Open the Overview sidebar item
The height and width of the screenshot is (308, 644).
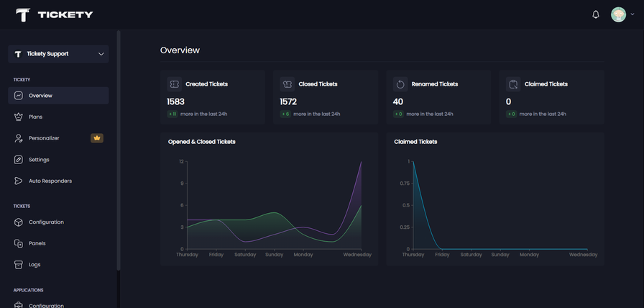click(x=40, y=96)
